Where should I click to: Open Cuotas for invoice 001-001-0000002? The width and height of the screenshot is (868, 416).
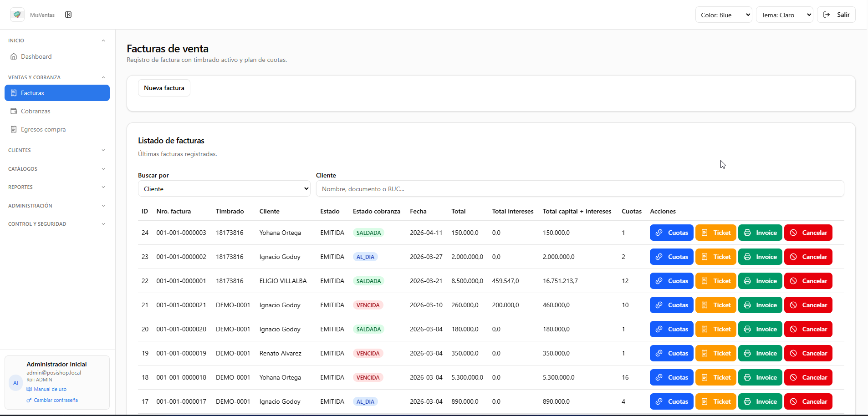pyautogui.click(x=672, y=257)
